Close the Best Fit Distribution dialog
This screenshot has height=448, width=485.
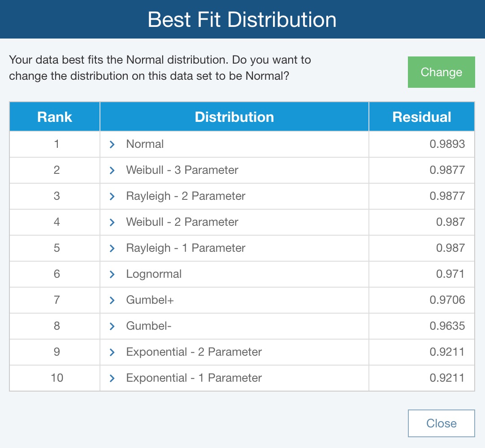coord(441,423)
